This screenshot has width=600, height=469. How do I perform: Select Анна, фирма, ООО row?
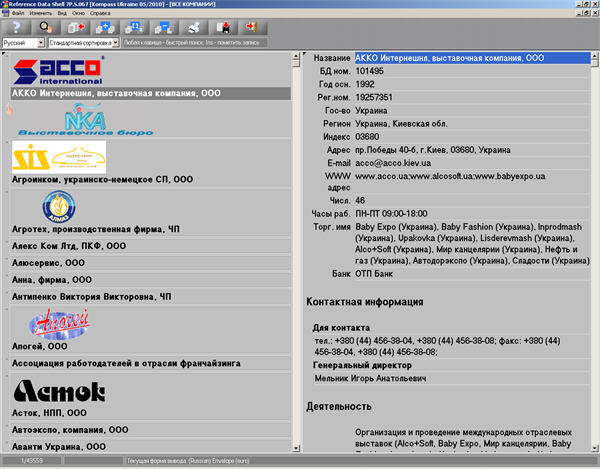click(52, 280)
